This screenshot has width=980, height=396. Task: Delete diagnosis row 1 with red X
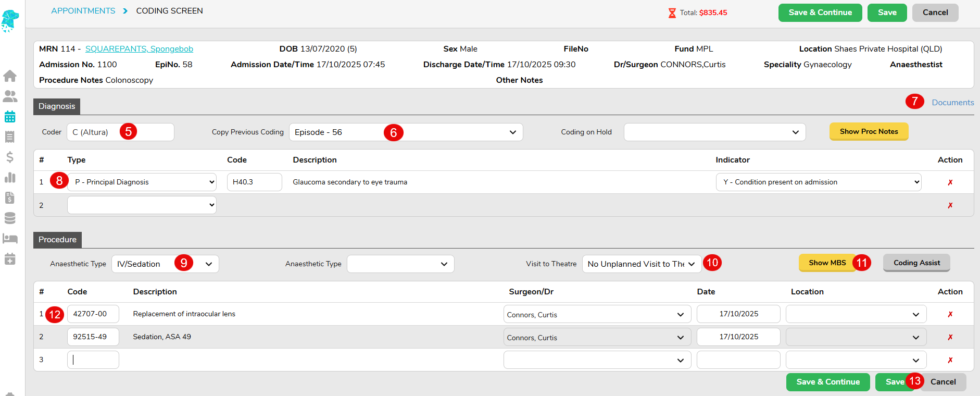(950, 182)
